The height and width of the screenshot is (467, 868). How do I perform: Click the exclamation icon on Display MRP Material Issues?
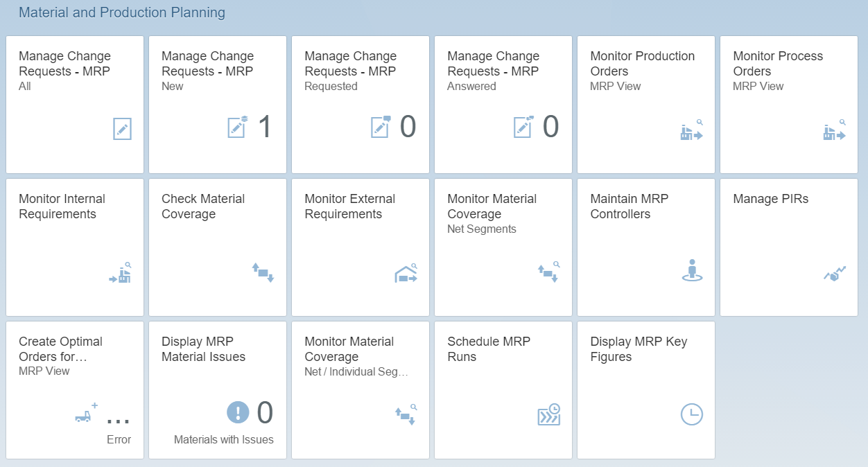[238, 413]
